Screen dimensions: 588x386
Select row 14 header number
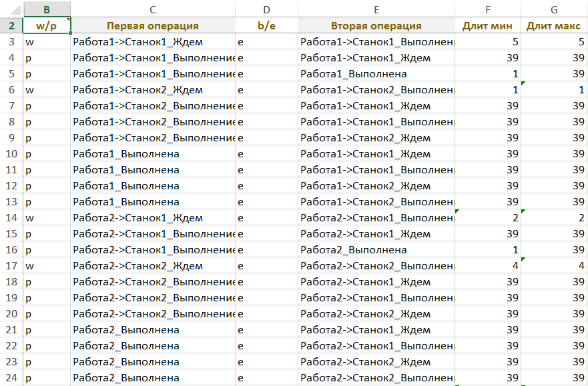point(11,217)
